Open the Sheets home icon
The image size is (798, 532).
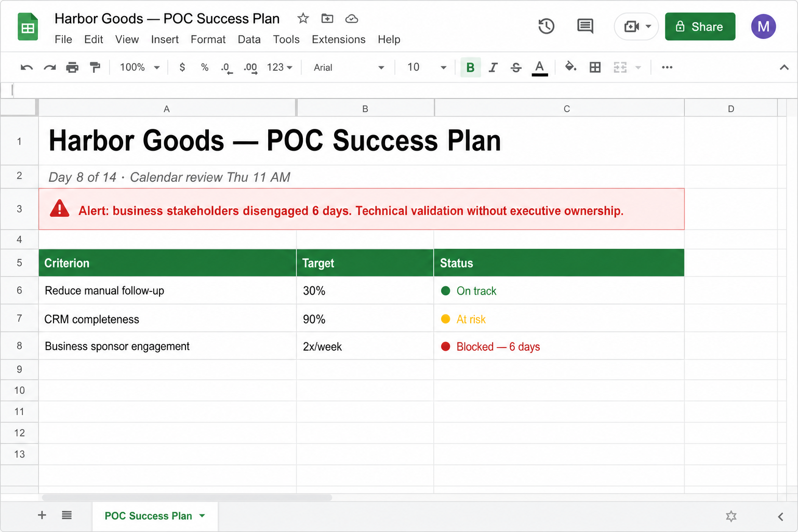[28, 27]
